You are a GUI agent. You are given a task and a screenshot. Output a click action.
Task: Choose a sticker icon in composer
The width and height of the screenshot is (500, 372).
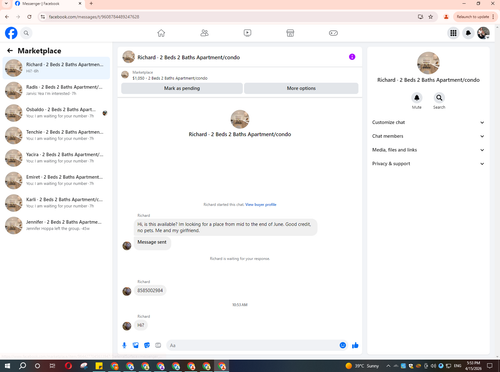point(147,345)
